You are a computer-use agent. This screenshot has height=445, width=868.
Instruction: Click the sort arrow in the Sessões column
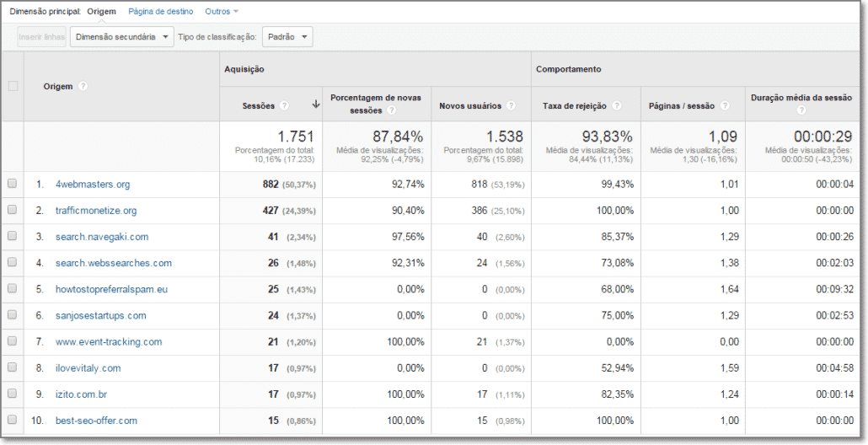click(316, 105)
